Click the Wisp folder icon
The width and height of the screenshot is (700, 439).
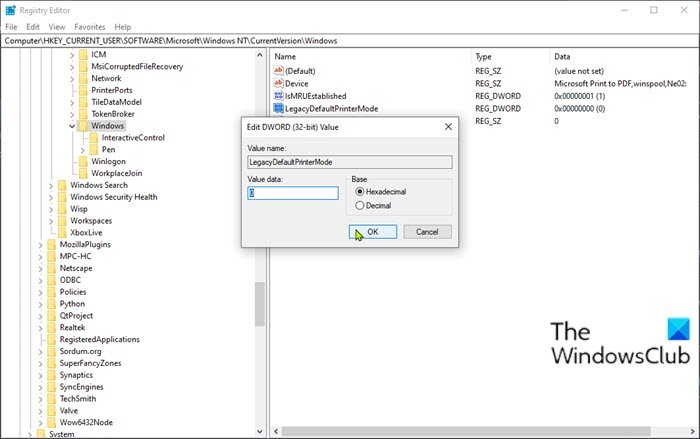[62, 209]
